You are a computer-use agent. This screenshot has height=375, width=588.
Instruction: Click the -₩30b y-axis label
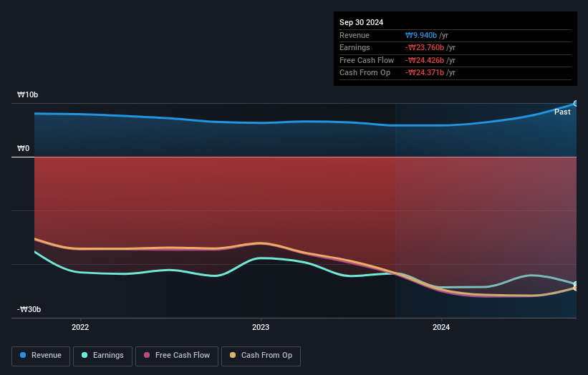click(x=29, y=309)
